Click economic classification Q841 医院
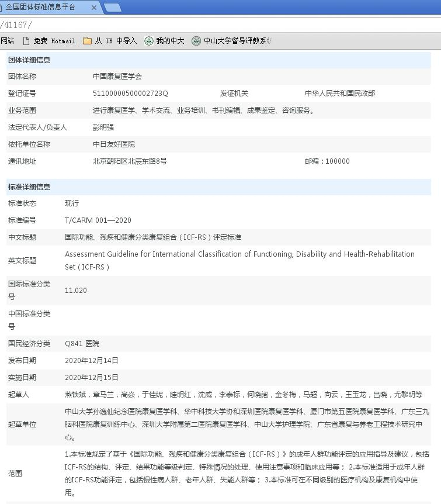Screen dimensions: 441x504 pos(82,344)
